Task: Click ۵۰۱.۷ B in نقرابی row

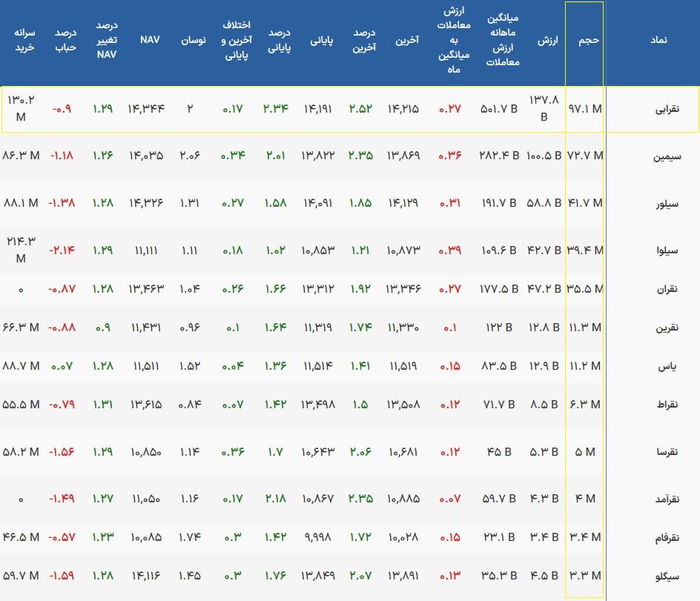Action: pos(499,109)
